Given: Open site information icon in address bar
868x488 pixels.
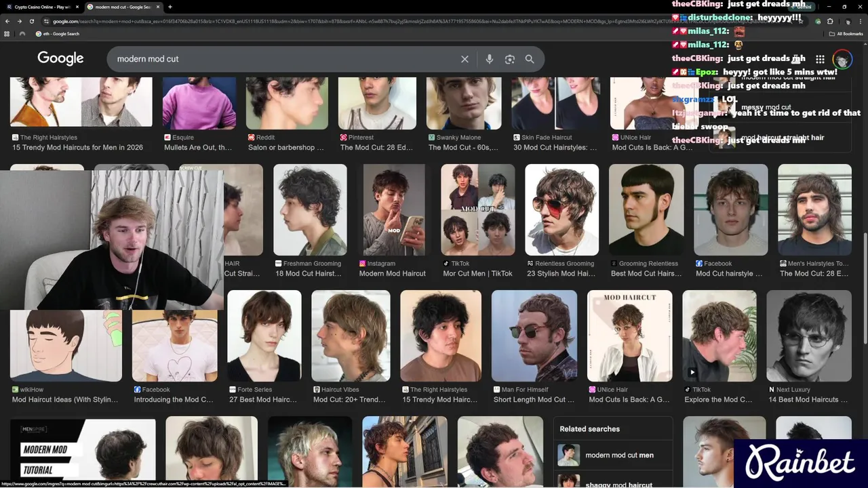Looking at the screenshot, I should pos(47,21).
